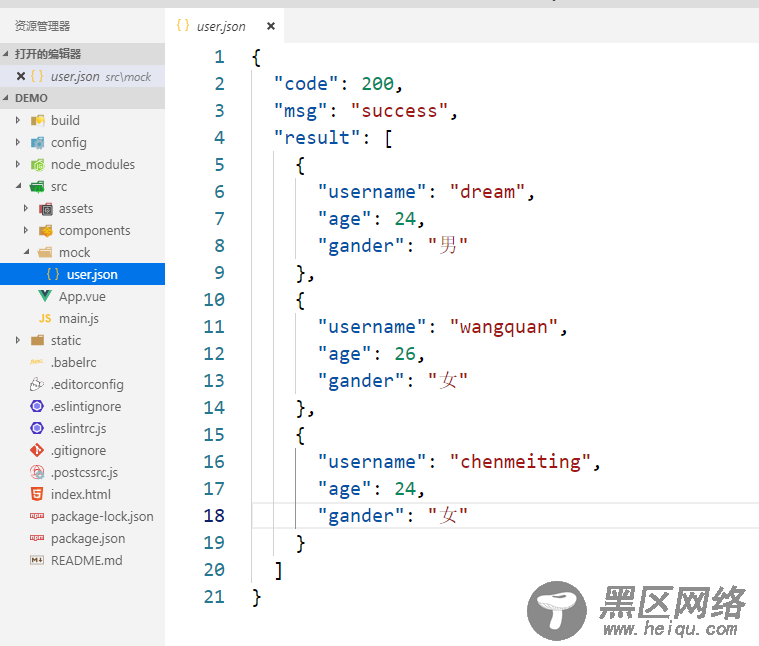The height and width of the screenshot is (646, 759).
Task: Click the "success" string on line 3
Action: coord(399,111)
